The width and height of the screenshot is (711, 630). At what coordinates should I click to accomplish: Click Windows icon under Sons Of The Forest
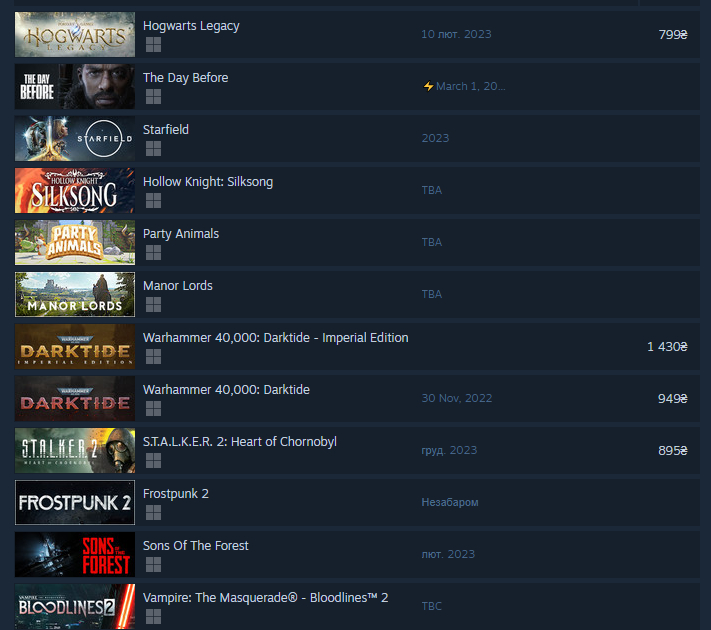(154, 565)
